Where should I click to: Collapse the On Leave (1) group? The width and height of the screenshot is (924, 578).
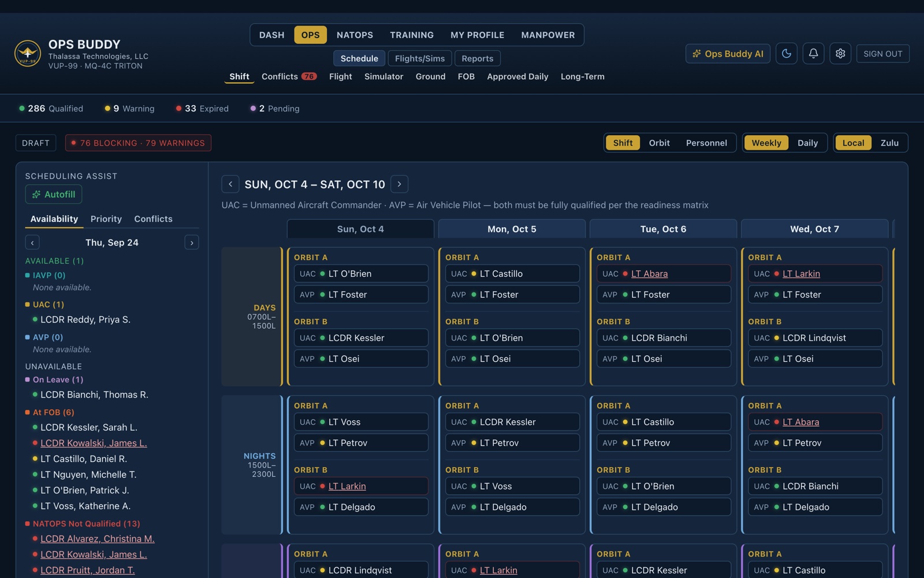pyautogui.click(x=54, y=380)
